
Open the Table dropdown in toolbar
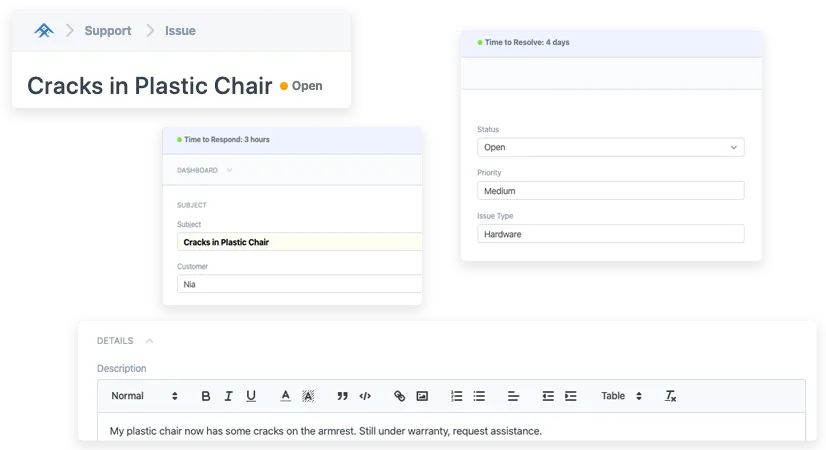pyautogui.click(x=620, y=396)
